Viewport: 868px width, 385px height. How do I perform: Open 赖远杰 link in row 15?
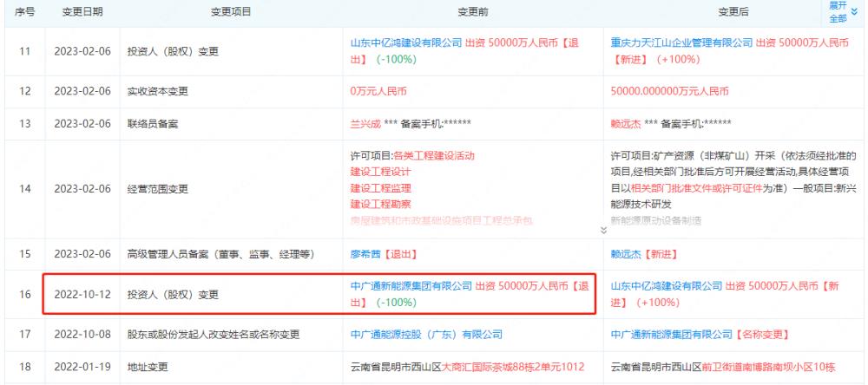(626, 254)
